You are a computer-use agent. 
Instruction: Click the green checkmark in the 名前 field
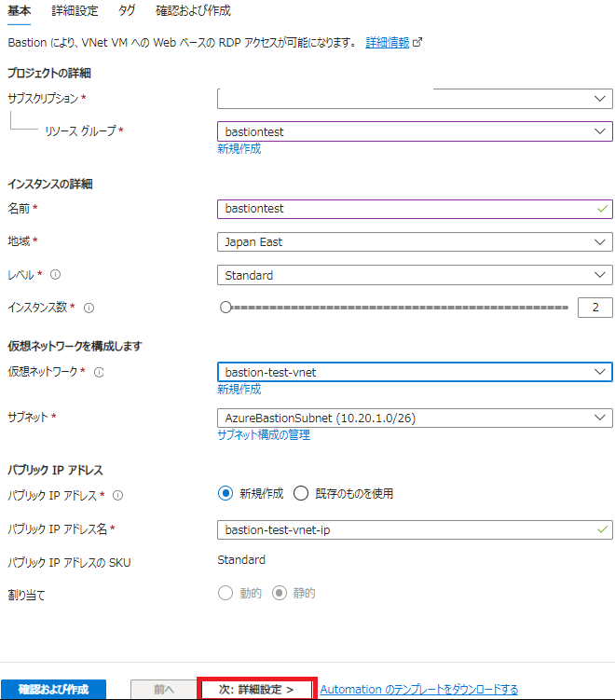click(x=603, y=209)
